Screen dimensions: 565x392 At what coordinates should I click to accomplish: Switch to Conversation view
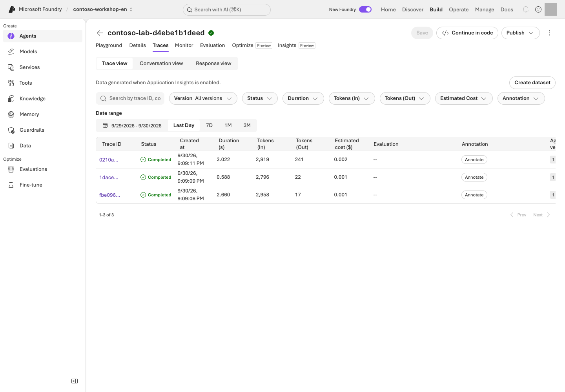click(x=161, y=64)
